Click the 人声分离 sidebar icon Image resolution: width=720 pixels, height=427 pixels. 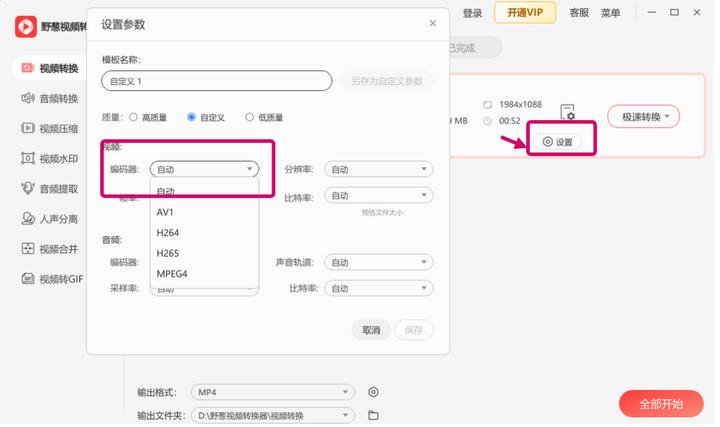click(x=28, y=219)
